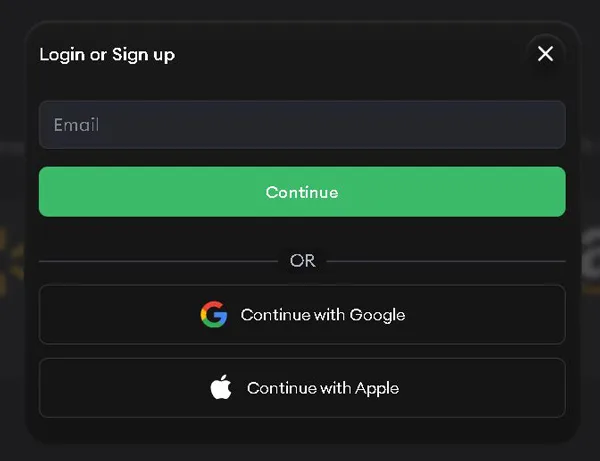
Task: Click the OR divider label
Action: point(302,261)
